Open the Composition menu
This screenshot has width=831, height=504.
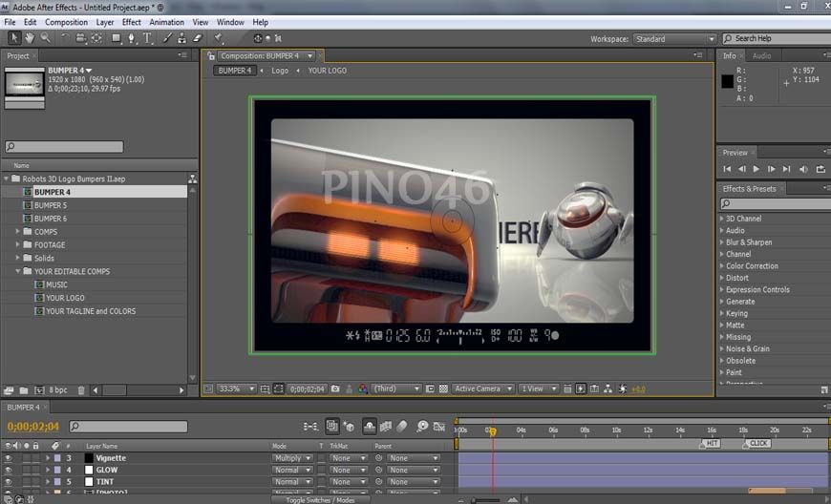(x=66, y=22)
